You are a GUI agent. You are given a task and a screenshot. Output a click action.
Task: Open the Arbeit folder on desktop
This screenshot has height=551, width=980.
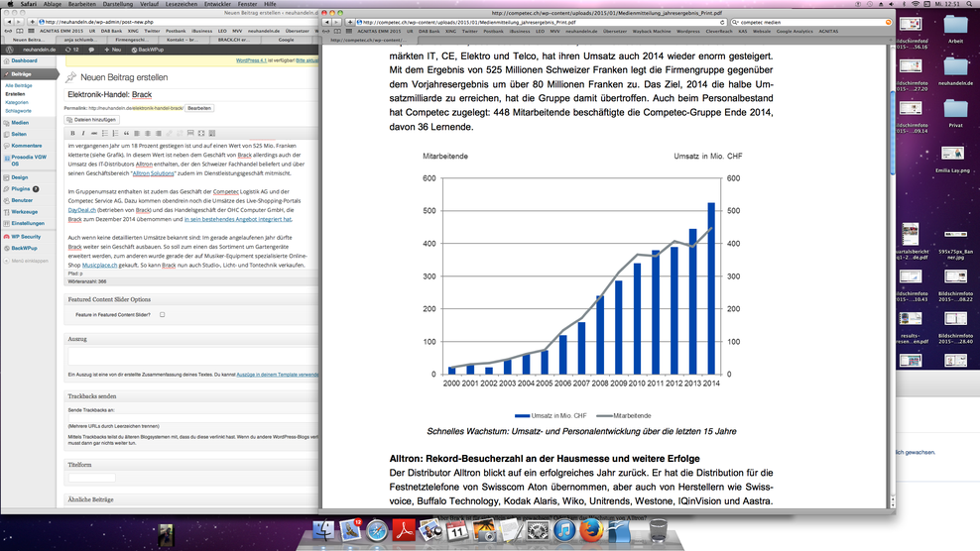pos(955,30)
